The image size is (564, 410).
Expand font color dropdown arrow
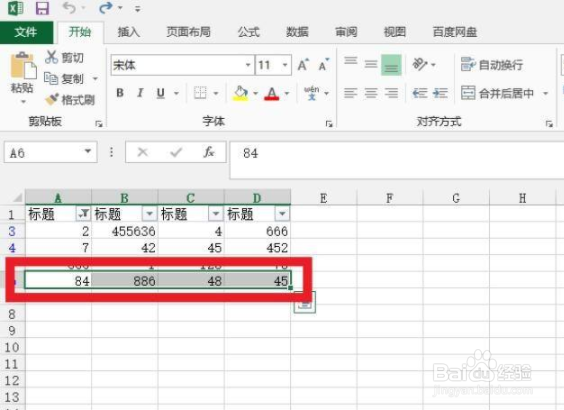click(x=287, y=94)
